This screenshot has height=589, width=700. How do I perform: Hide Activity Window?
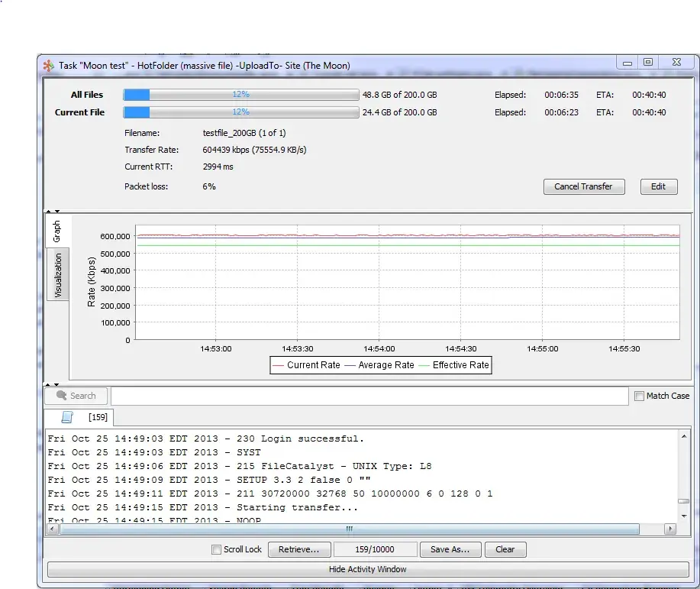[x=367, y=569]
